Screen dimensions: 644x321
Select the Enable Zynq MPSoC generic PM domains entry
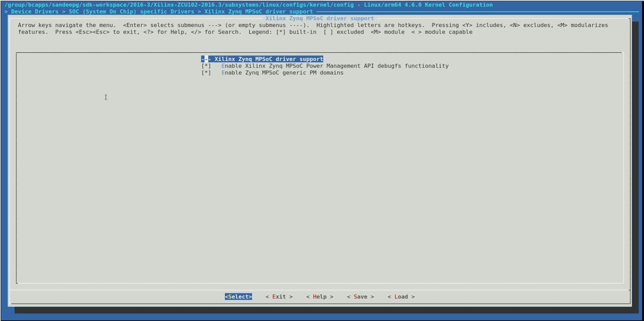[282, 73]
